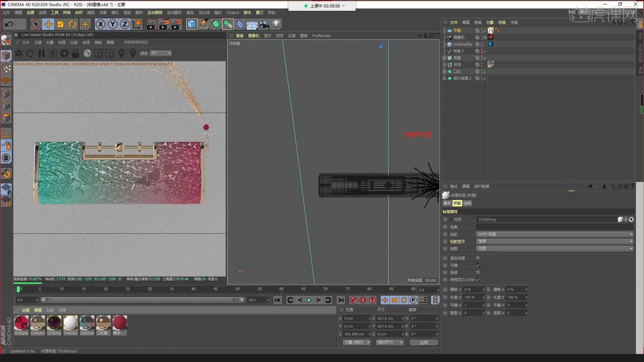This screenshot has width=644, height=362.
Task: Toggle enable checkmark for 样条.1
Action: (485, 51)
